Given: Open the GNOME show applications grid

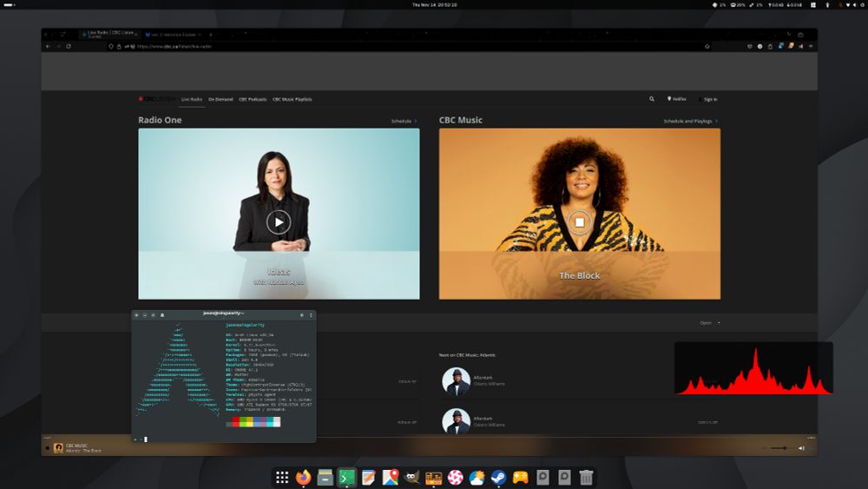Looking at the screenshot, I should pos(282,477).
